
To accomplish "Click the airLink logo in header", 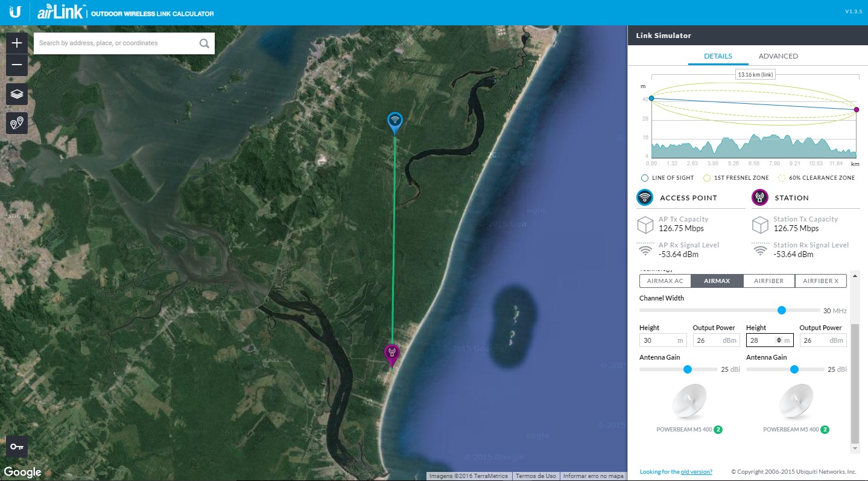I will click(x=61, y=12).
